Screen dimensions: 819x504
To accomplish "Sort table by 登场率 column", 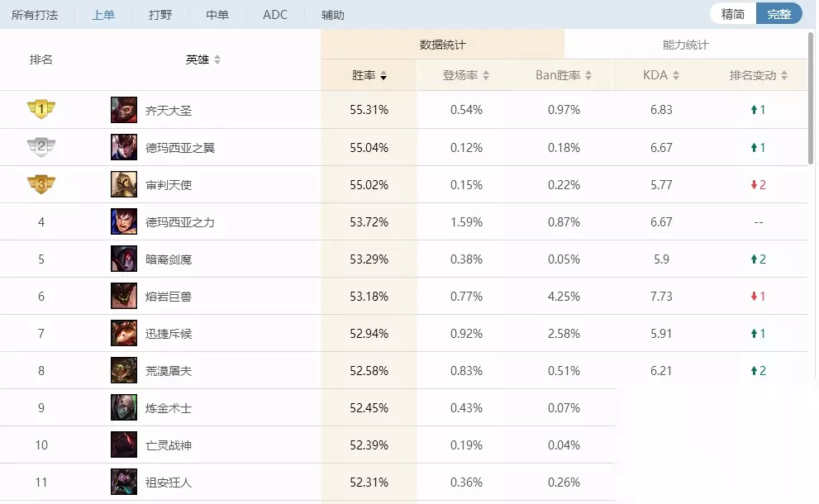I will point(466,75).
